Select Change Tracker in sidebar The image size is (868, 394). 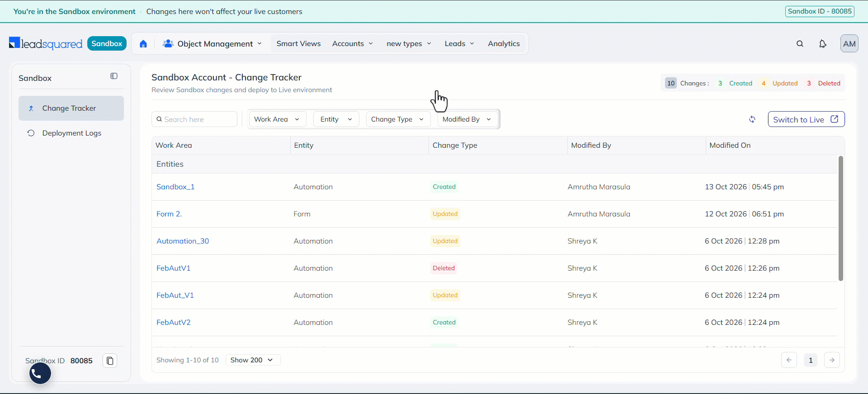pos(71,108)
